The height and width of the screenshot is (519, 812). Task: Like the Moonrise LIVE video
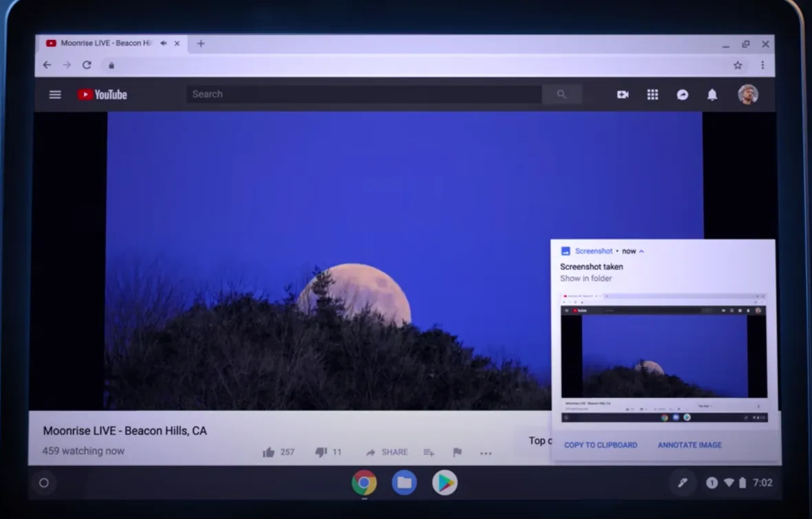(x=268, y=452)
